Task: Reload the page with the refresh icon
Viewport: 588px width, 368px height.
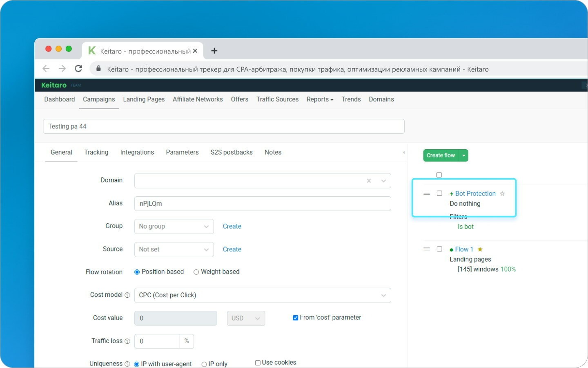Action: click(78, 69)
